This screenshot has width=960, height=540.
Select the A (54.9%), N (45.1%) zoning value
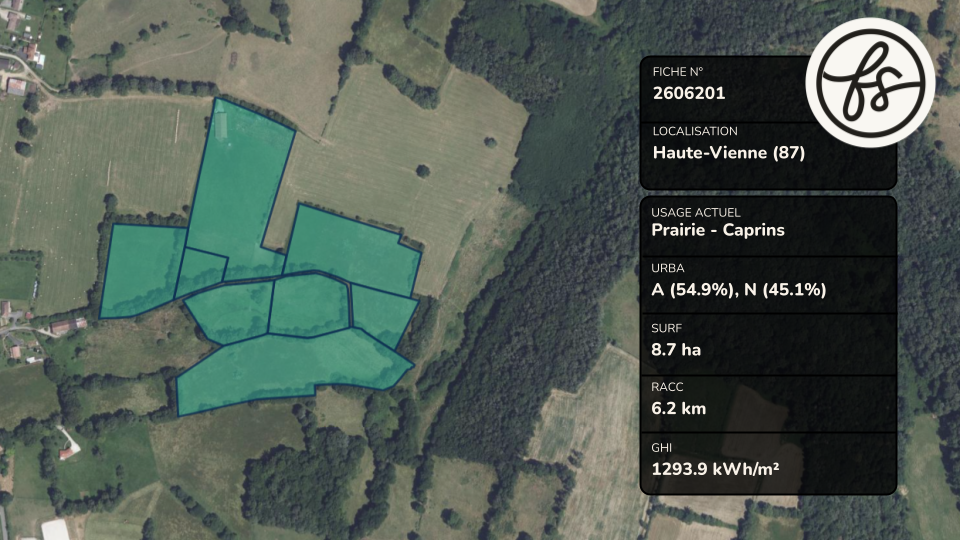point(739,290)
